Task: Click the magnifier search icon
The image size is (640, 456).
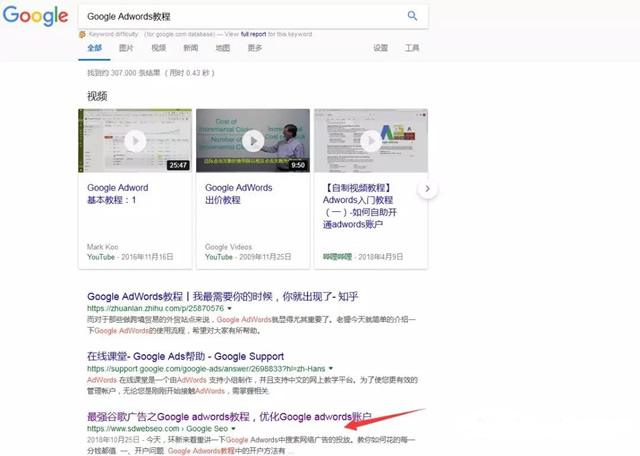Action: click(x=412, y=16)
